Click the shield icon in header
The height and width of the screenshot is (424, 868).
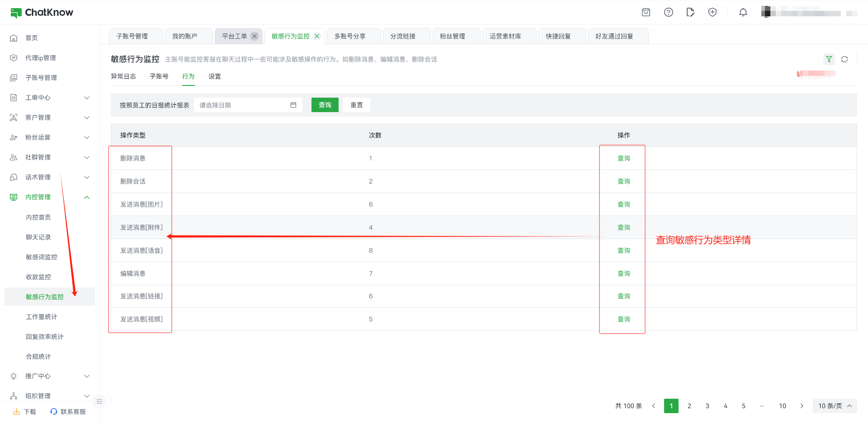tap(712, 12)
